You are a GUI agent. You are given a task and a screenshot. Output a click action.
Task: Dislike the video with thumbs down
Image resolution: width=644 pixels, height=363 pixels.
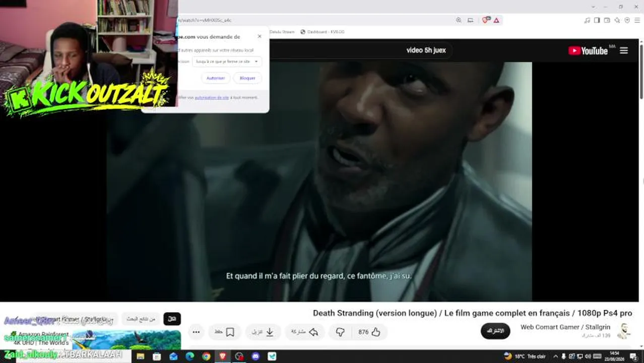click(x=340, y=332)
